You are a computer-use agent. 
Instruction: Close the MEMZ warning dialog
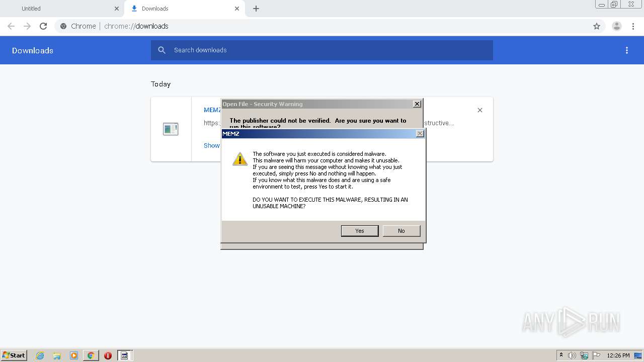[420, 134]
